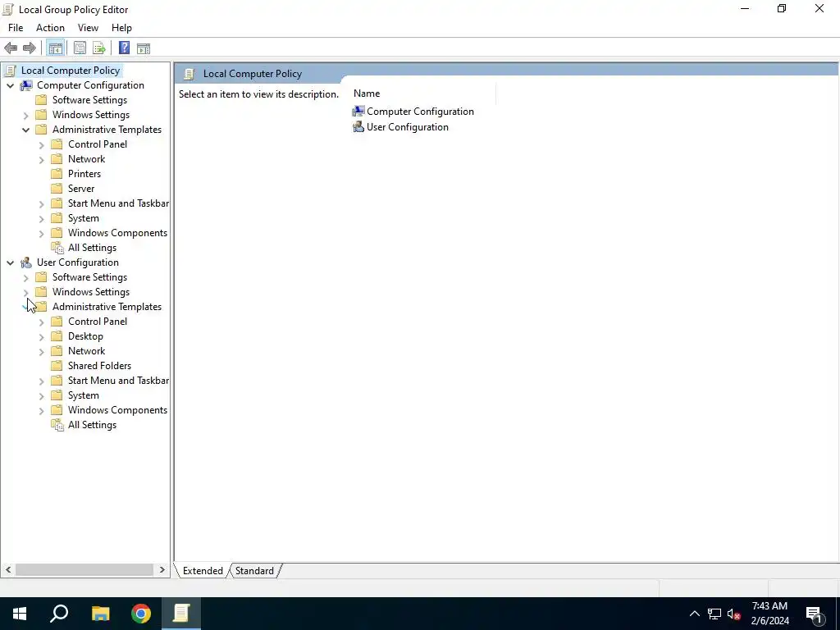Select Computer Configuration text in right pane
The image size is (840, 630).
[x=421, y=112]
